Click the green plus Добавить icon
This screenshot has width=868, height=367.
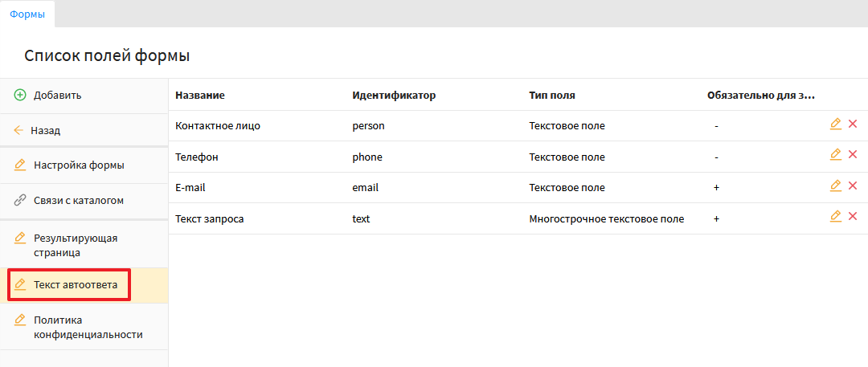click(x=21, y=96)
